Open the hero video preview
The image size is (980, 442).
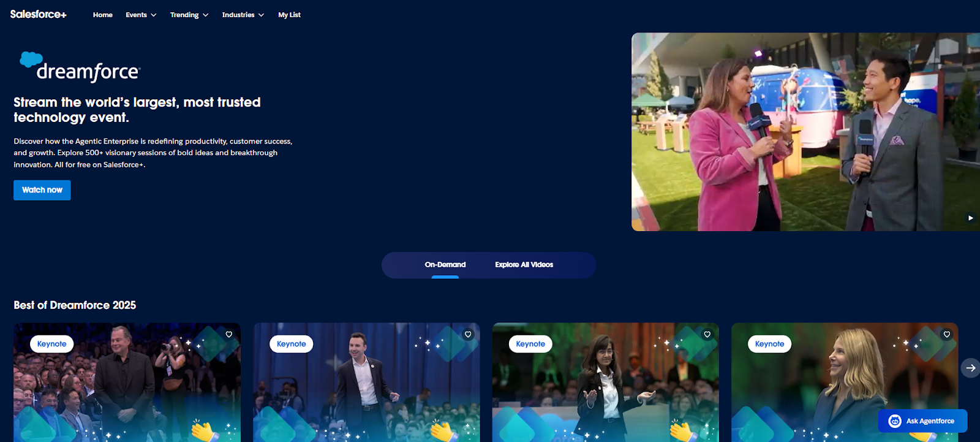pyautogui.click(x=805, y=132)
